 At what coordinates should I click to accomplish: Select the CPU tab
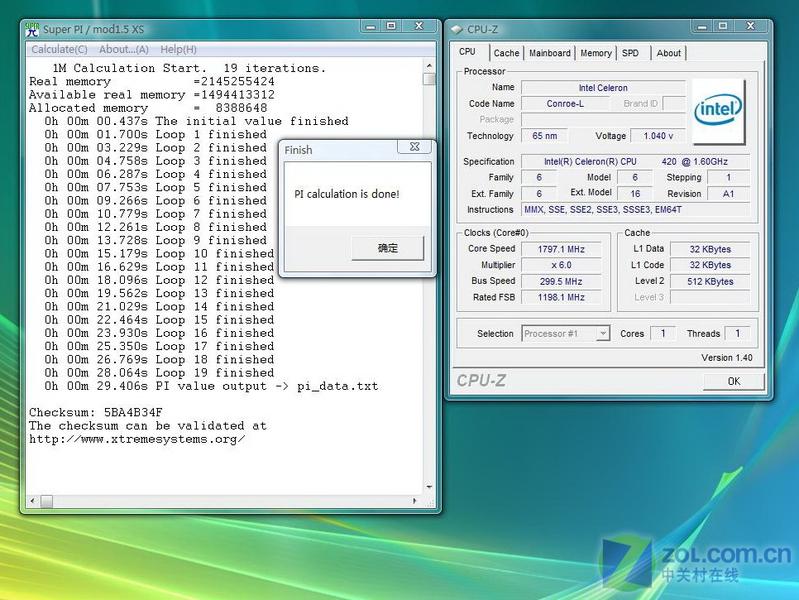[x=467, y=51]
